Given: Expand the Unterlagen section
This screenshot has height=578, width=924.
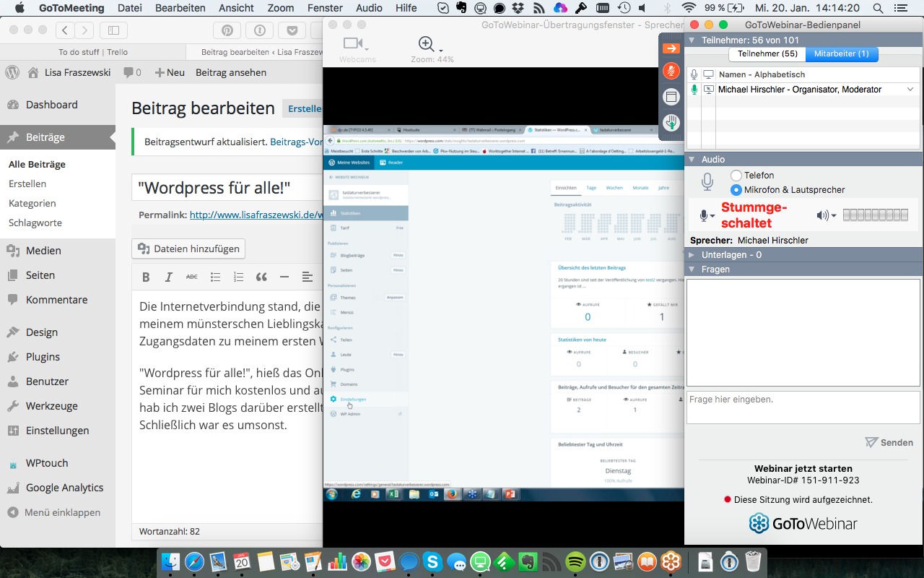Looking at the screenshot, I should point(692,254).
